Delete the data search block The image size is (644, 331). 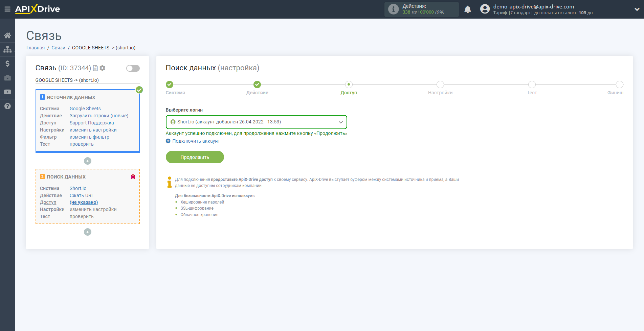[x=133, y=177]
